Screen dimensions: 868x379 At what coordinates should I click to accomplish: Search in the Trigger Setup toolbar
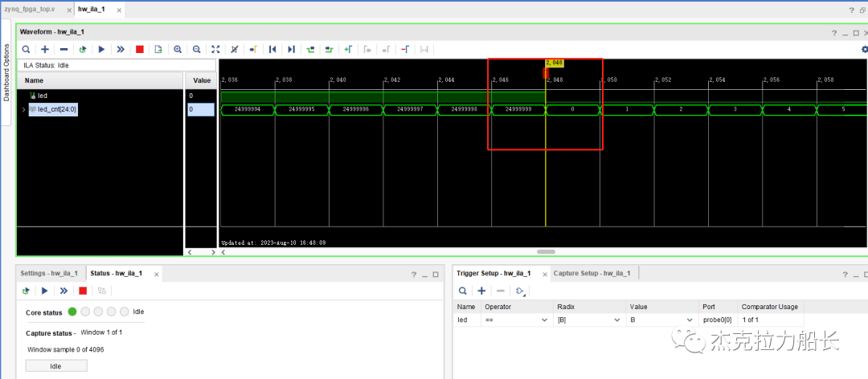tap(462, 291)
